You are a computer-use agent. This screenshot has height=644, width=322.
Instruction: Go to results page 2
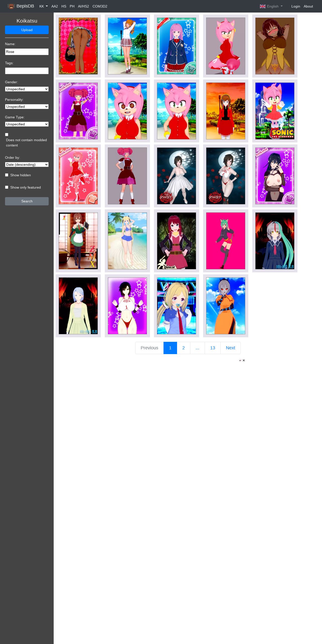click(184, 348)
